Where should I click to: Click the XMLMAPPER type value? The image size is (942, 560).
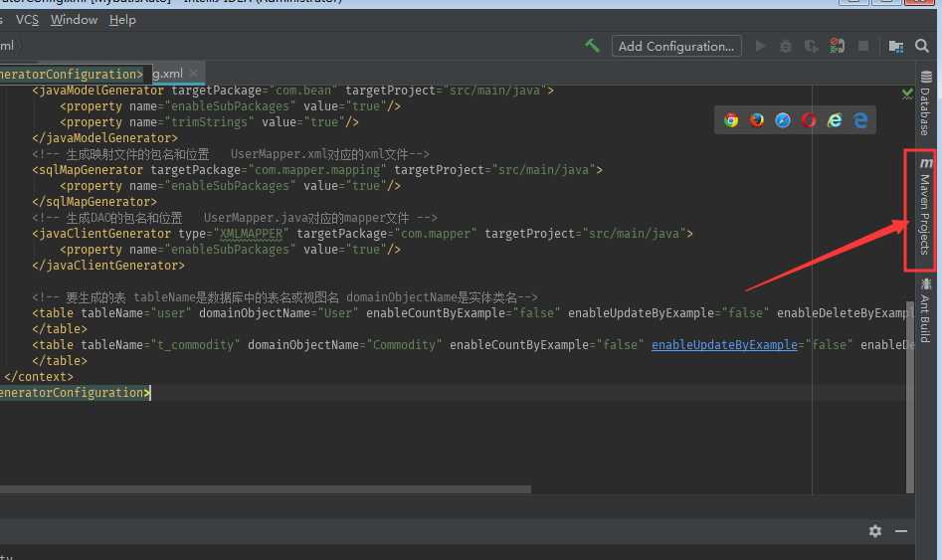click(x=251, y=234)
